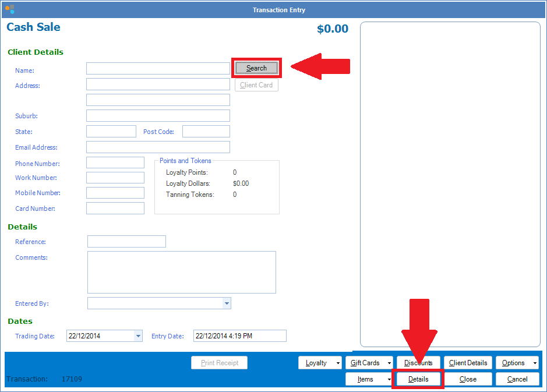Image resolution: width=547 pixels, height=392 pixels.
Task: Open the Options dropdown arrow
Action: tap(534, 363)
